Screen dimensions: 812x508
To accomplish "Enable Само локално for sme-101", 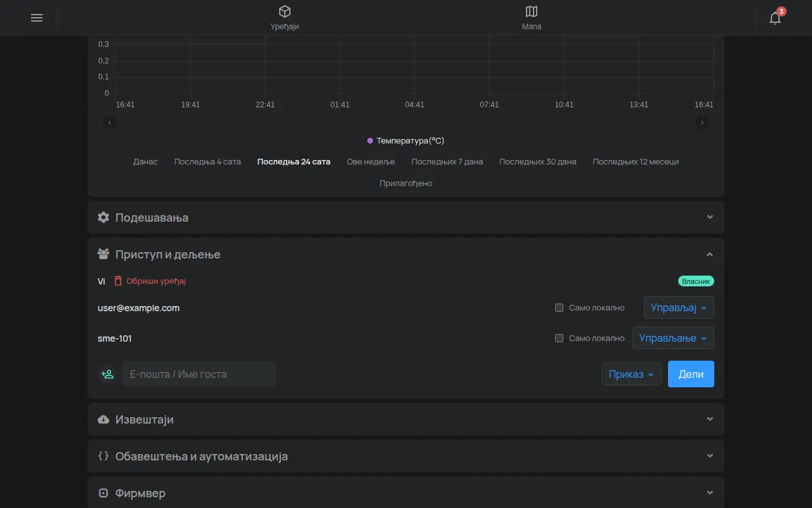I will pos(559,338).
